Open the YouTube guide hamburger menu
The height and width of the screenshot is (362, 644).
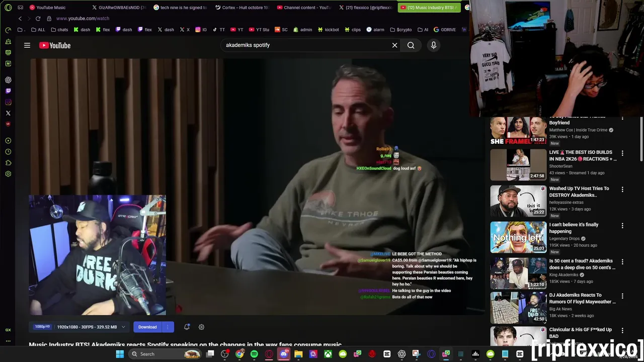tap(27, 45)
